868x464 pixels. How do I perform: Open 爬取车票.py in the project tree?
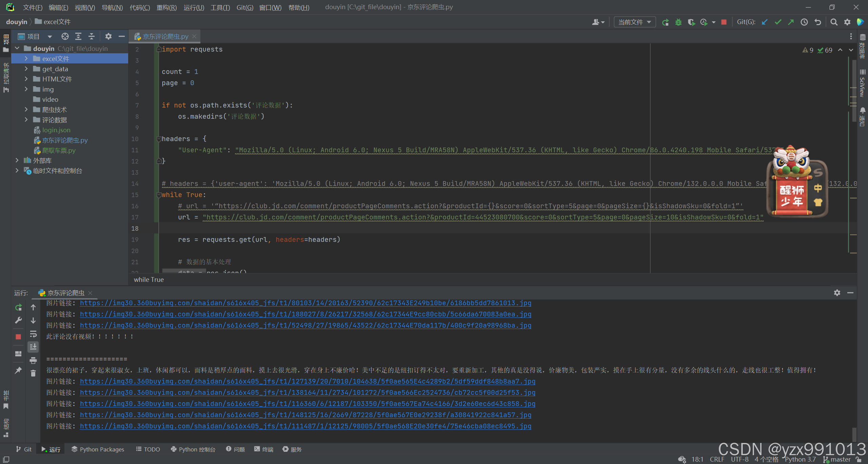59,150
